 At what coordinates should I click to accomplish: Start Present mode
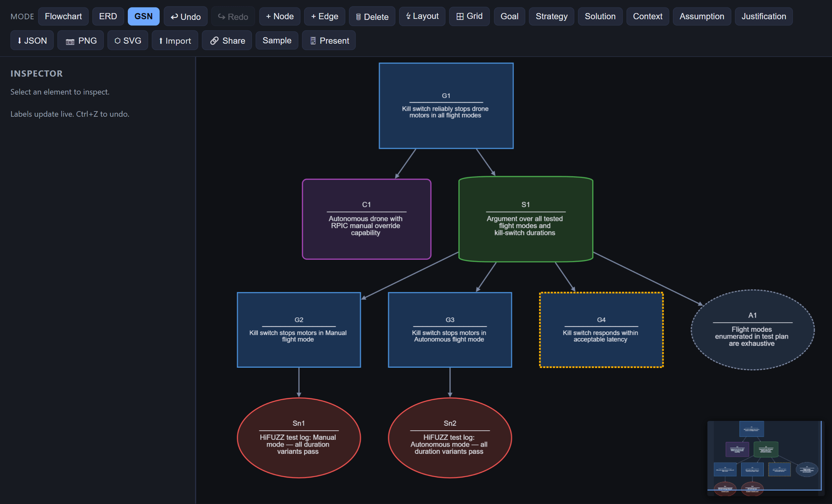pyautogui.click(x=329, y=40)
